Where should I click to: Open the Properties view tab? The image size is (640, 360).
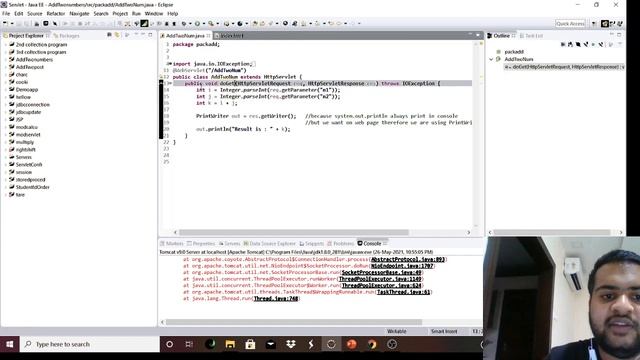tap(201, 243)
